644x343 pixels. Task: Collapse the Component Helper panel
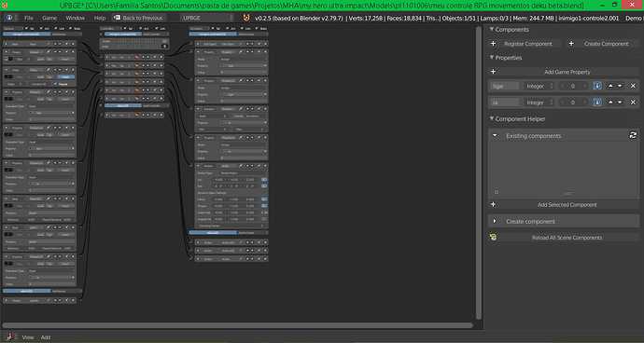tap(492, 118)
